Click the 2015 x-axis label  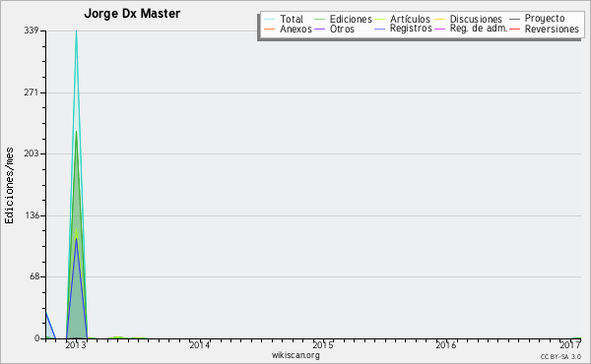coord(323,345)
